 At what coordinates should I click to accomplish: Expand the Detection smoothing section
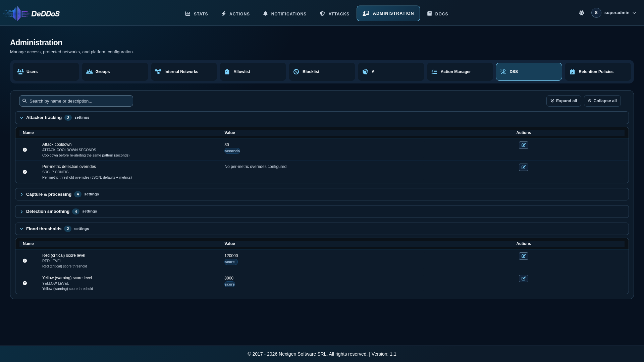click(x=322, y=212)
